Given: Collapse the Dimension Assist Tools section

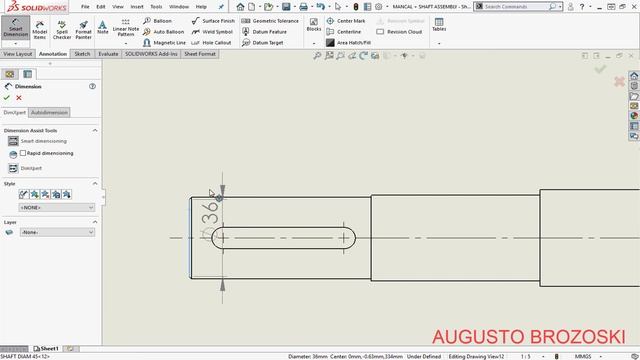Looking at the screenshot, I should 95,130.
